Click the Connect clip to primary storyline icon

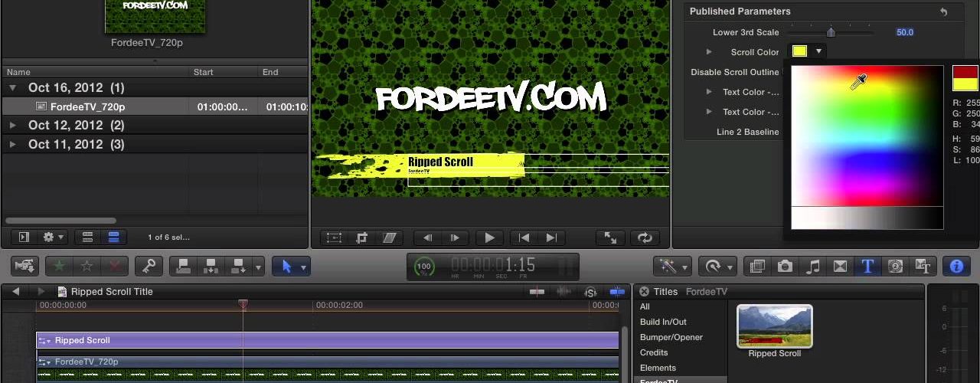pos(183,267)
